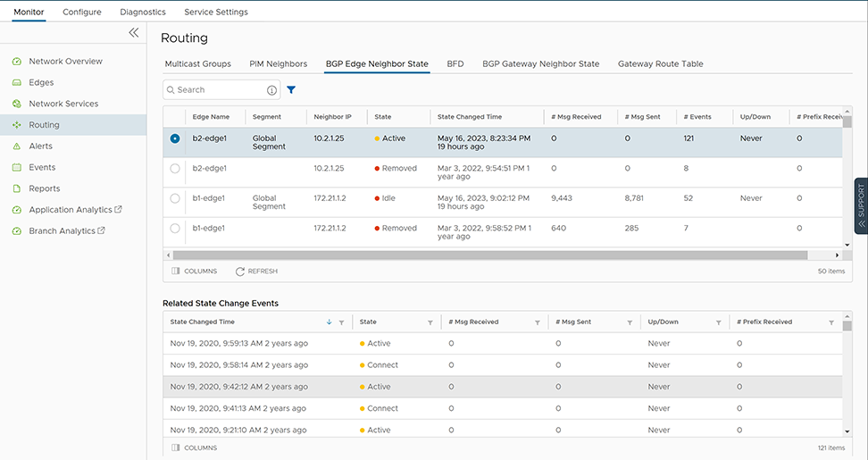
Task: Click the REFRESH button under neighbor table
Action: coord(256,271)
